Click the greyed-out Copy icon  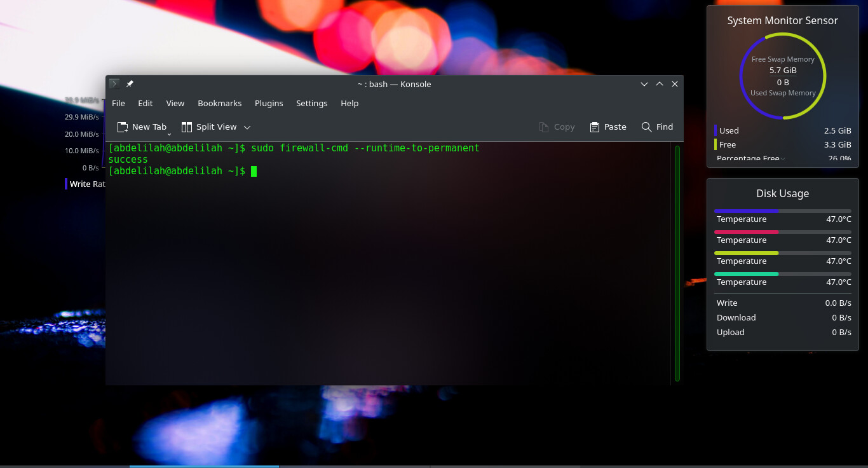pyautogui.click(x=544, y=127)
